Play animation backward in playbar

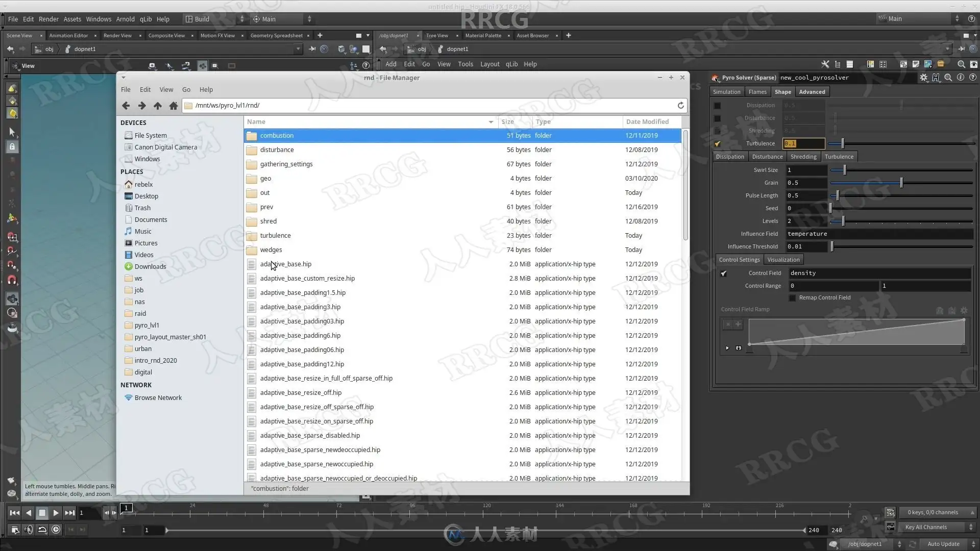tap(29, 513)
